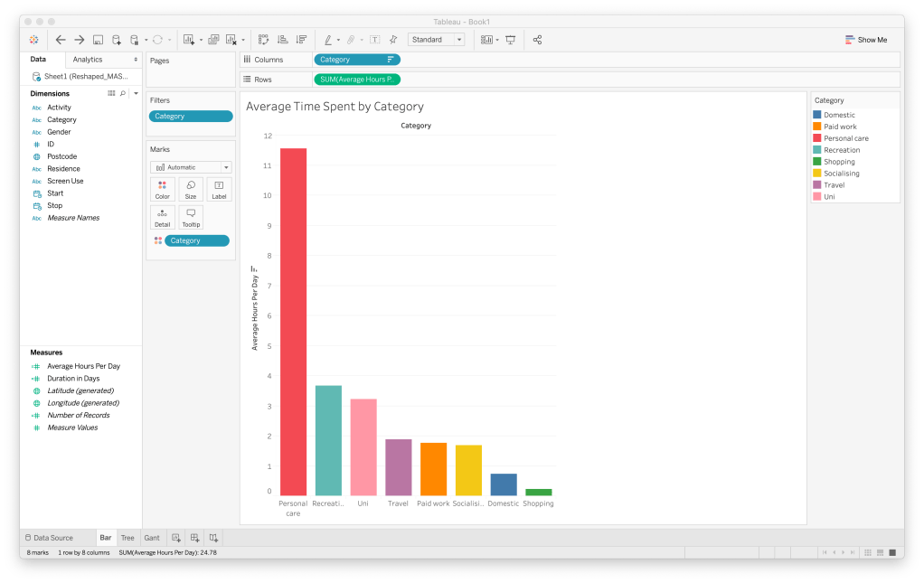Open the Tooltip mark card
This screenshot has height=583, width=924.
(191, 217)
